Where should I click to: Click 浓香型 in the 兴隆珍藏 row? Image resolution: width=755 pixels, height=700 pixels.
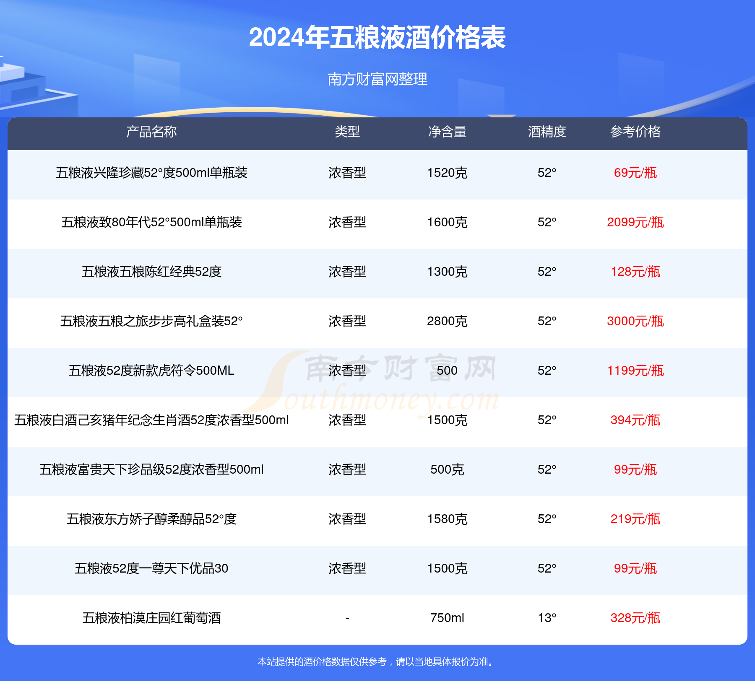click(347, 173)
